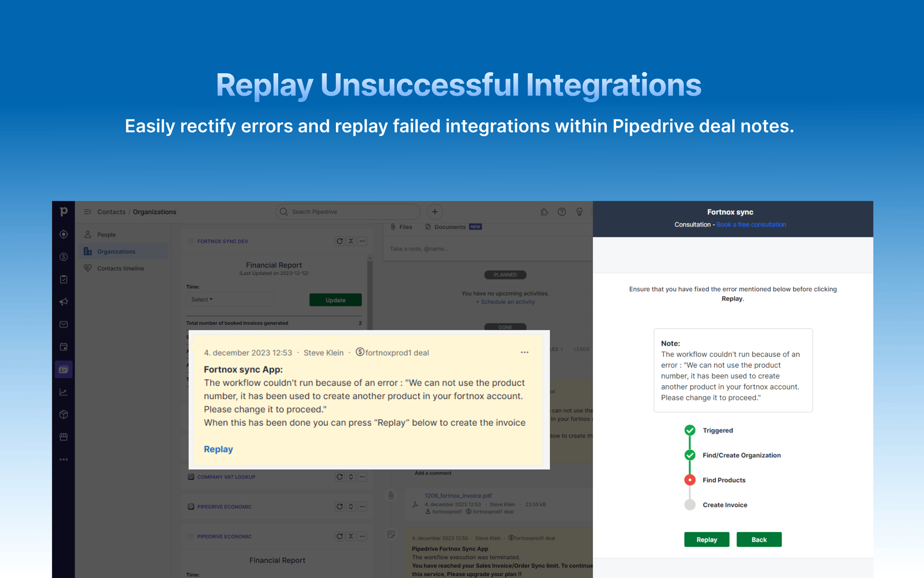Collapse the Fortnox Sync Dev panel
The height and width of the screenshot is (578, 924).
pos(351,241)
